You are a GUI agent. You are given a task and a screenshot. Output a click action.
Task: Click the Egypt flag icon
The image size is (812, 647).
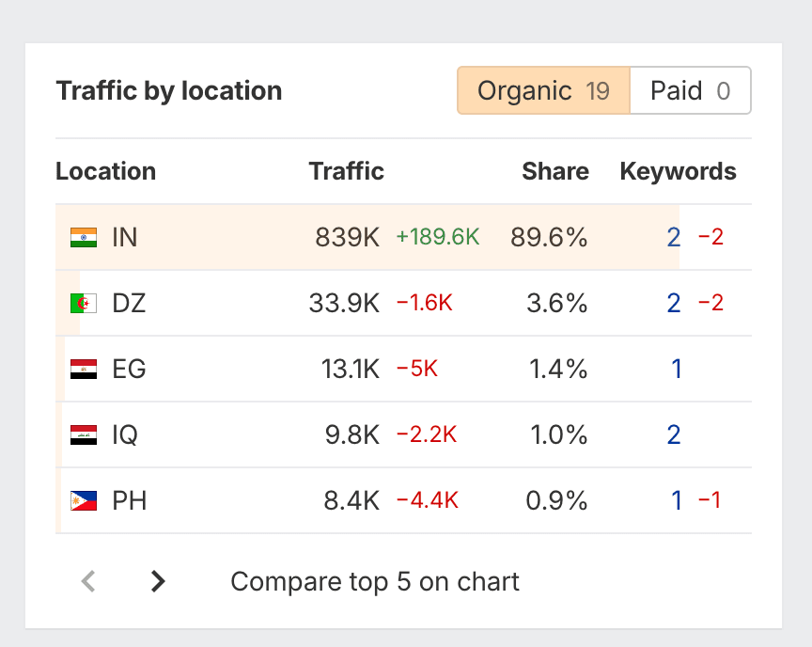tap(84, 370)
